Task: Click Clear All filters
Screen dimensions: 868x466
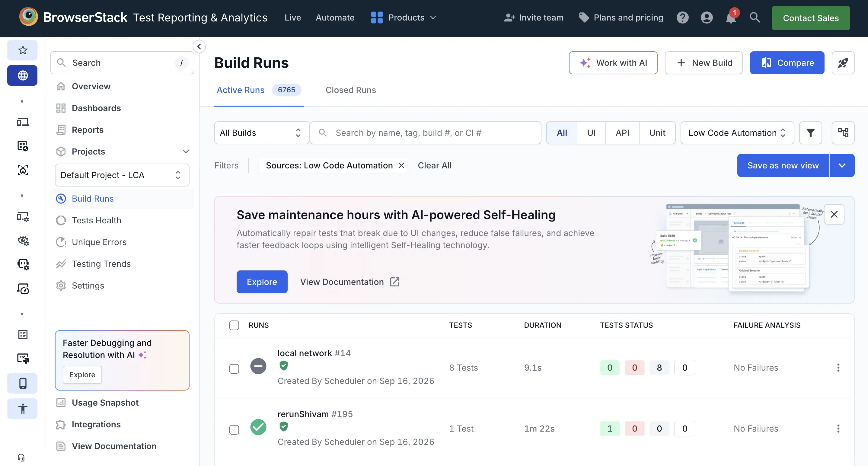Action: pos(434,165)
